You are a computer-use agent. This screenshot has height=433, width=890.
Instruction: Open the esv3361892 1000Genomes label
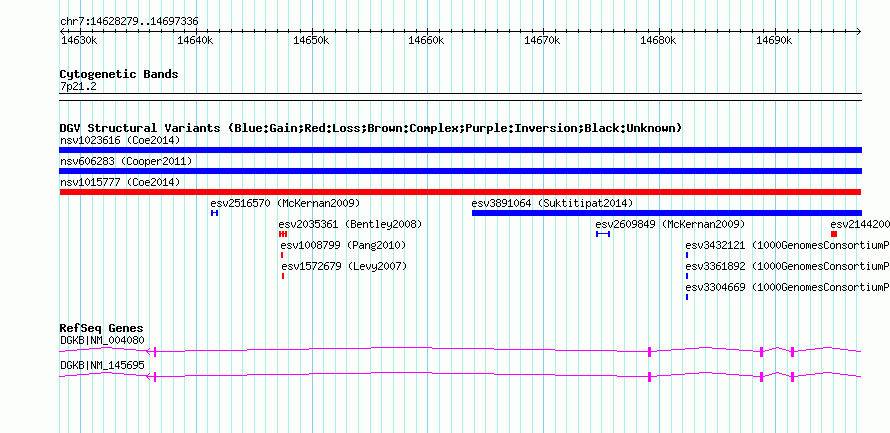787,266
